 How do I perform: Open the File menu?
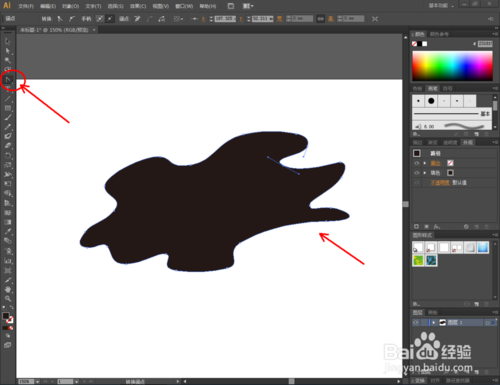[x=26, y=6]
